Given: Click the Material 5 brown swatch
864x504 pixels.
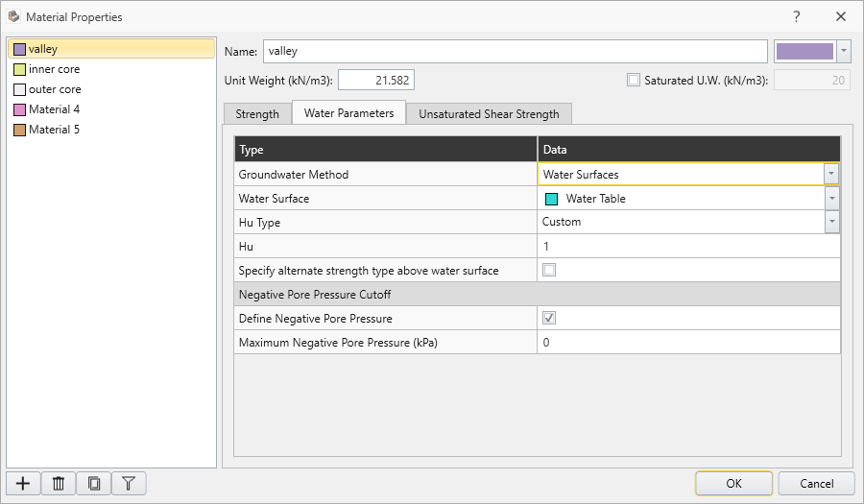Looking at the screenshot, I should tap(20, 130).
